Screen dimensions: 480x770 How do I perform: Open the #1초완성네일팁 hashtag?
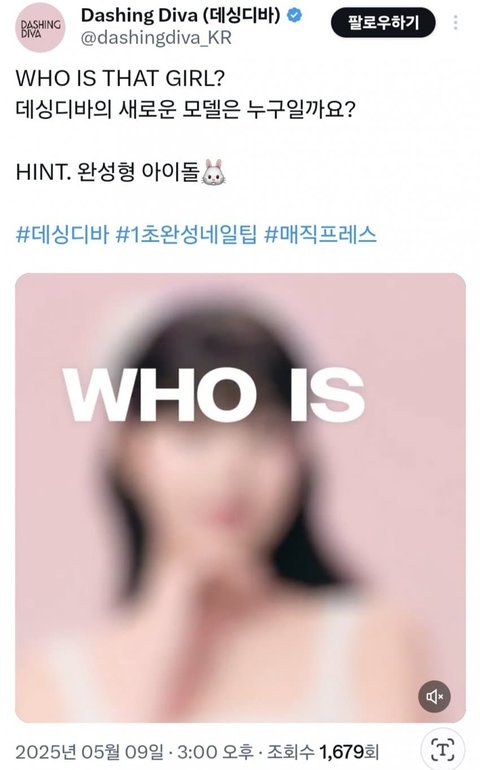186,234
